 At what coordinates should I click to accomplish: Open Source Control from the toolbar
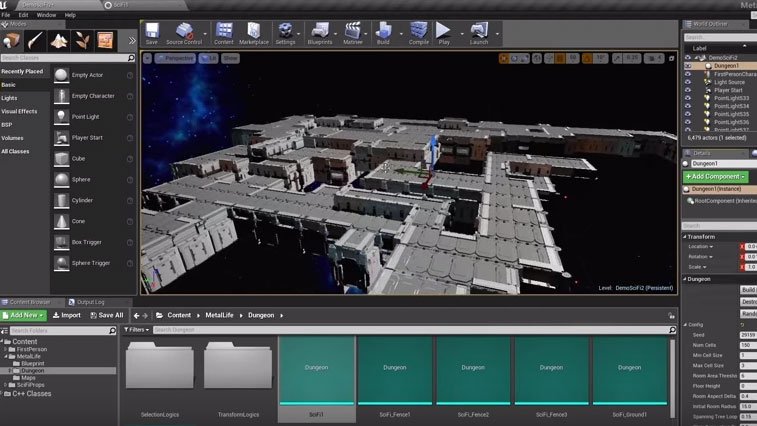tap(184, 33)
